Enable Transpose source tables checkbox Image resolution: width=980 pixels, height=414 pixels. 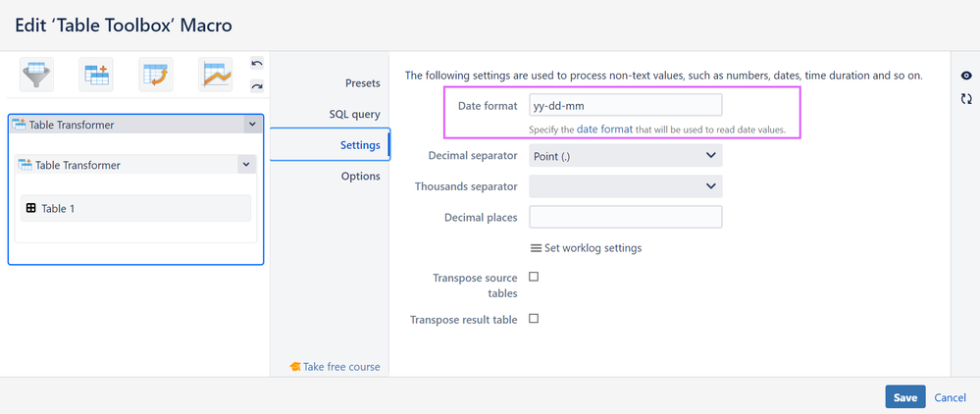click(534, 278)
